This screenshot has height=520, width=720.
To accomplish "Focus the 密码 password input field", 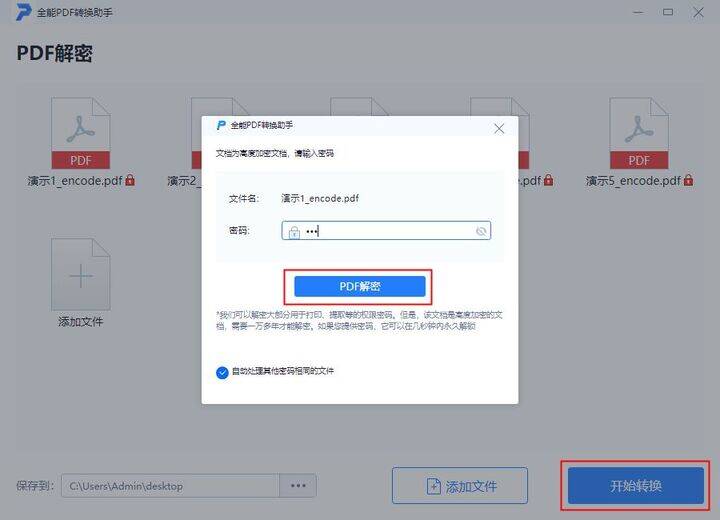I will (x=386, y=231).
